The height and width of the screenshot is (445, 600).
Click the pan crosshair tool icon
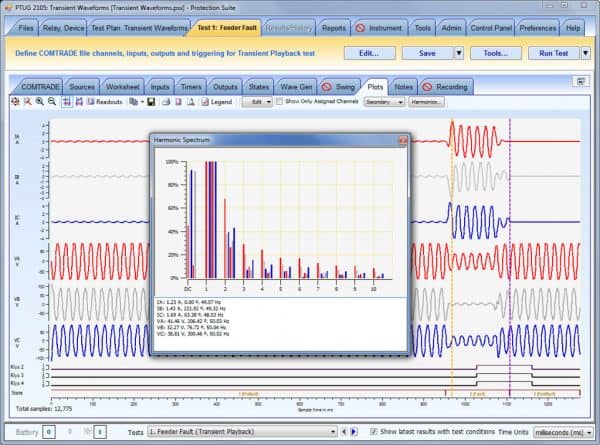15,102
